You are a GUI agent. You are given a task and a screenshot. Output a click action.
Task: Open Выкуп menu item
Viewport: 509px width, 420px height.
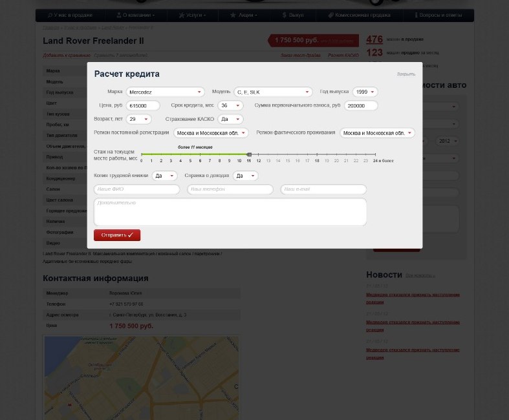[292, 16]
